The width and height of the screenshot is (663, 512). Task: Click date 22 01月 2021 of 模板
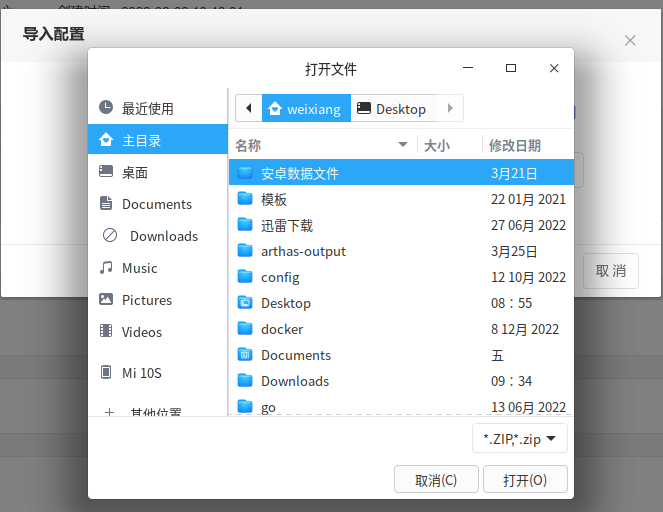pos(528,199)
